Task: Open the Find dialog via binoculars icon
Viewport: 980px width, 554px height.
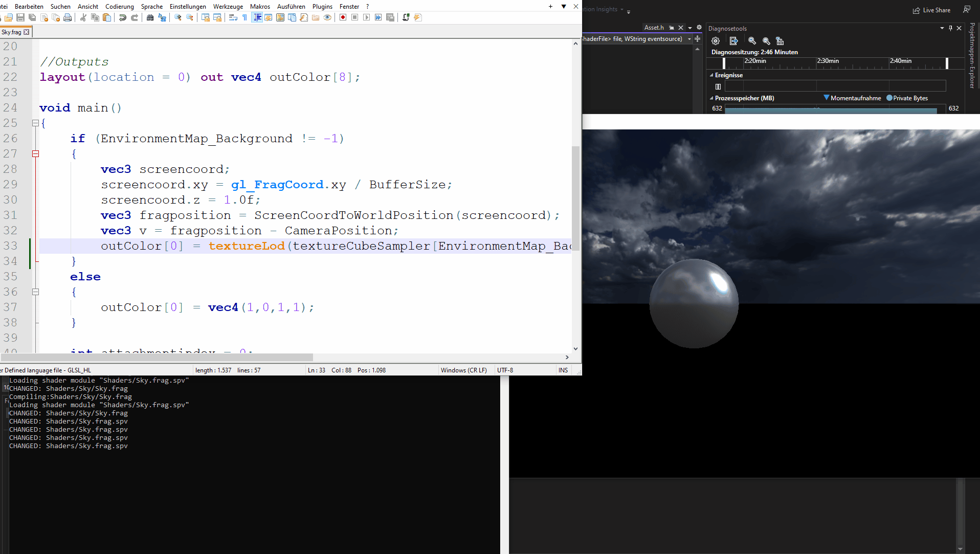Action: point(150,17)
